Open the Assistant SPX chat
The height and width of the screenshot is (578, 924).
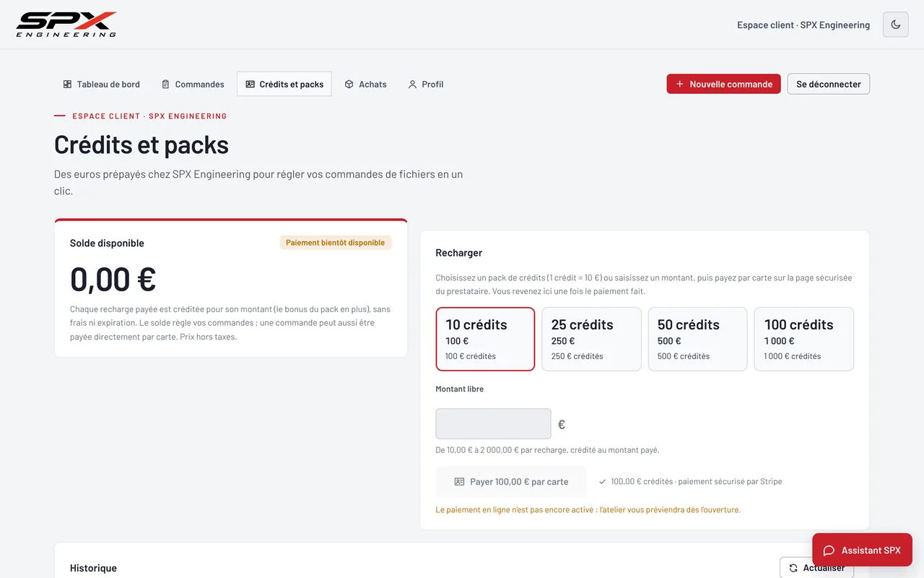tap(862, 550)
